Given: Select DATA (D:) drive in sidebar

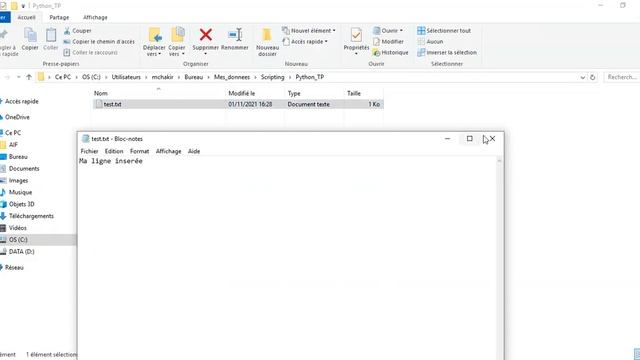Looking at the screenshot, I should (x=21, y=251).
